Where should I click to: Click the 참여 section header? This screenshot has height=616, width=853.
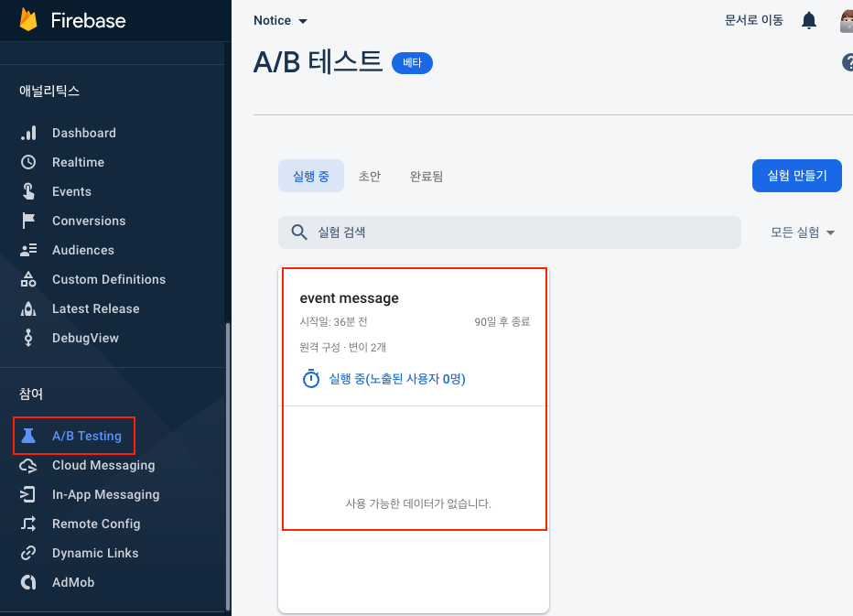click(31, 394)
